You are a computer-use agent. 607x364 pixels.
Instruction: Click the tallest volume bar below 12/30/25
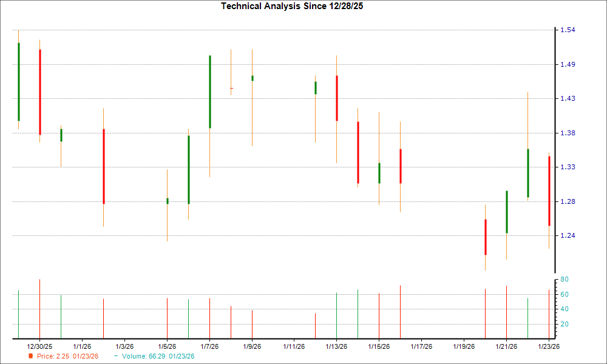pyautogui.click(x=40, y=309)
